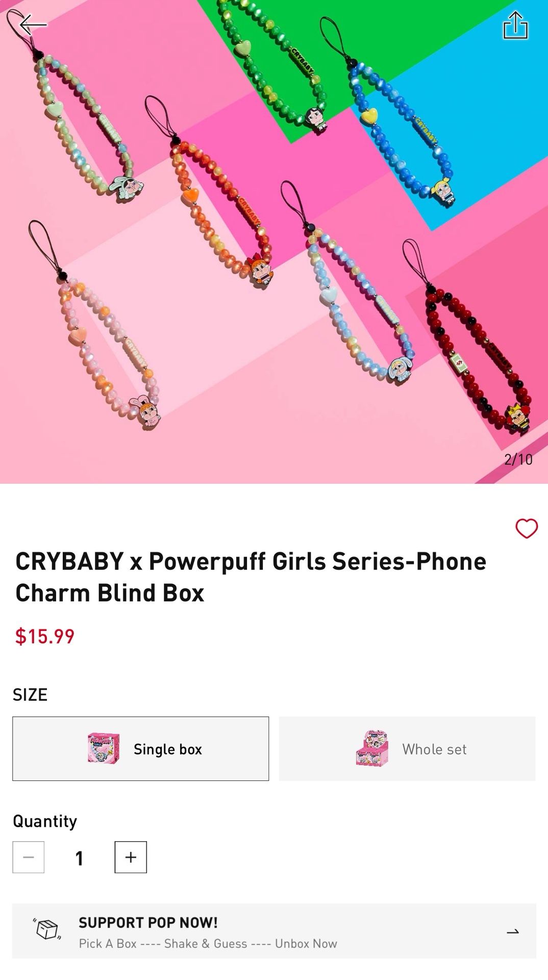The image size is (548, 980).
Task: Tap the box icon in Pop Now banner
Action: pos(47,929)
